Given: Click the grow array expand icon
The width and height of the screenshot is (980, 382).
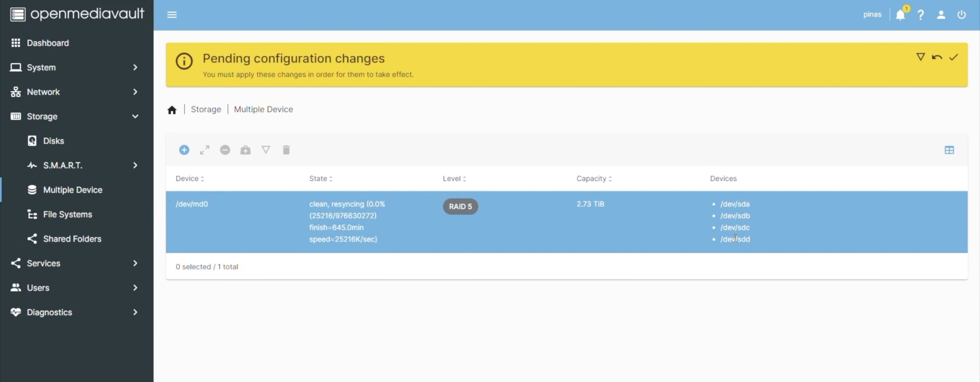Looking at the screenshot, I should click(204, 150).
